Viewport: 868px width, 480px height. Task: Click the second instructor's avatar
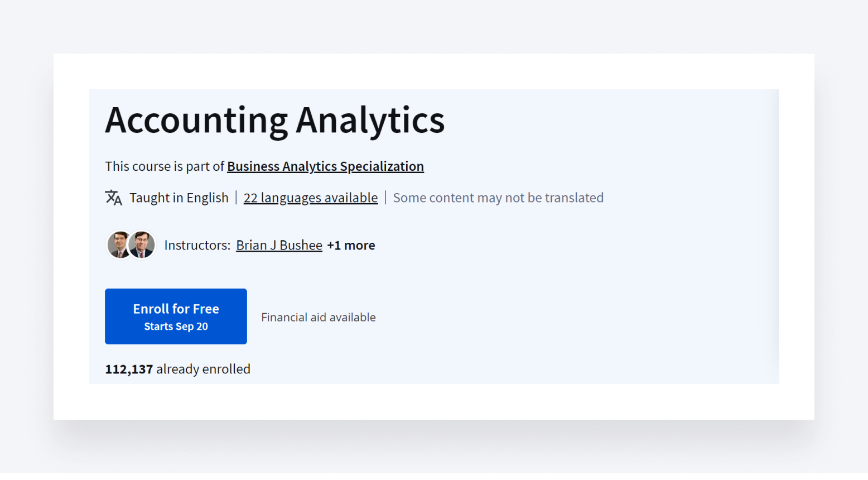(142, 244)
